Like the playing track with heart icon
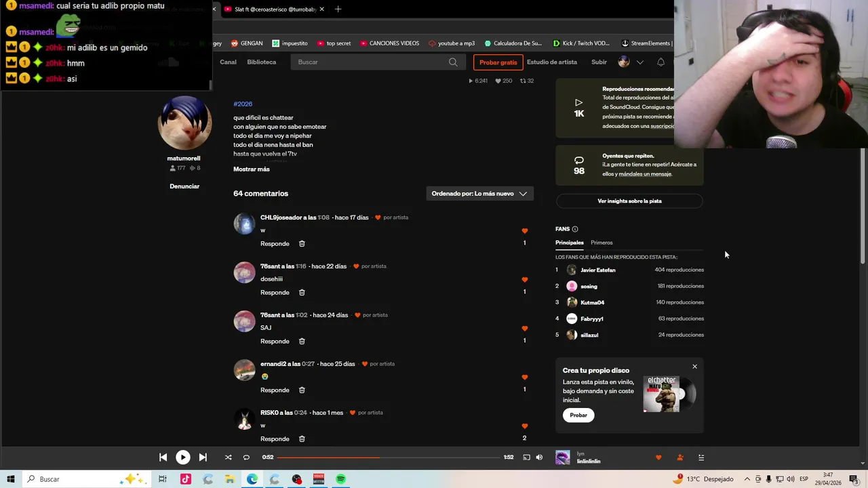The width and height of the screenshot is (868, 488). click(658, 457)
